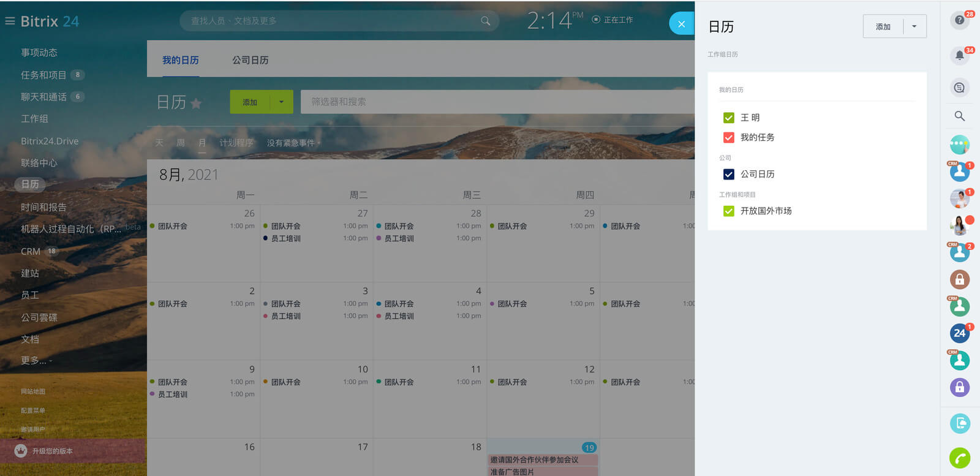Open 团队开会 event on day 26
The width and height of the screenshot is (980, 476).
point(173,226)
